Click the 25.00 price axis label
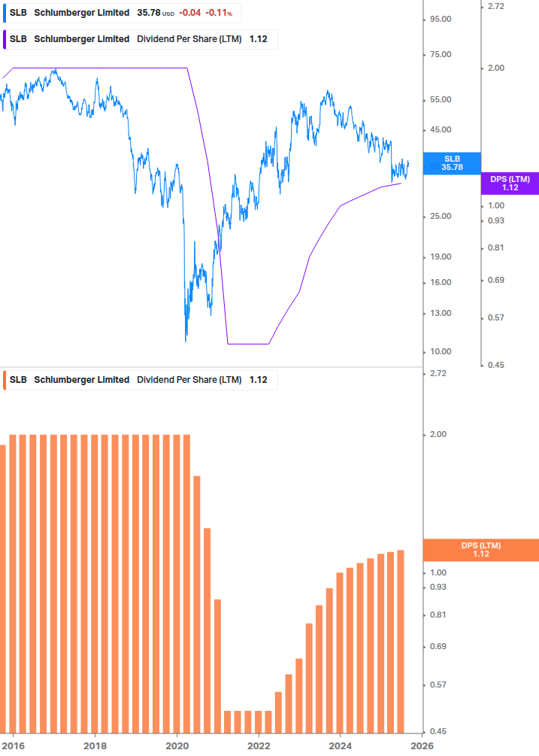Image resolution: width=539 pixels, height=756 pixels. pyautogui.click(x=441, y=216)
